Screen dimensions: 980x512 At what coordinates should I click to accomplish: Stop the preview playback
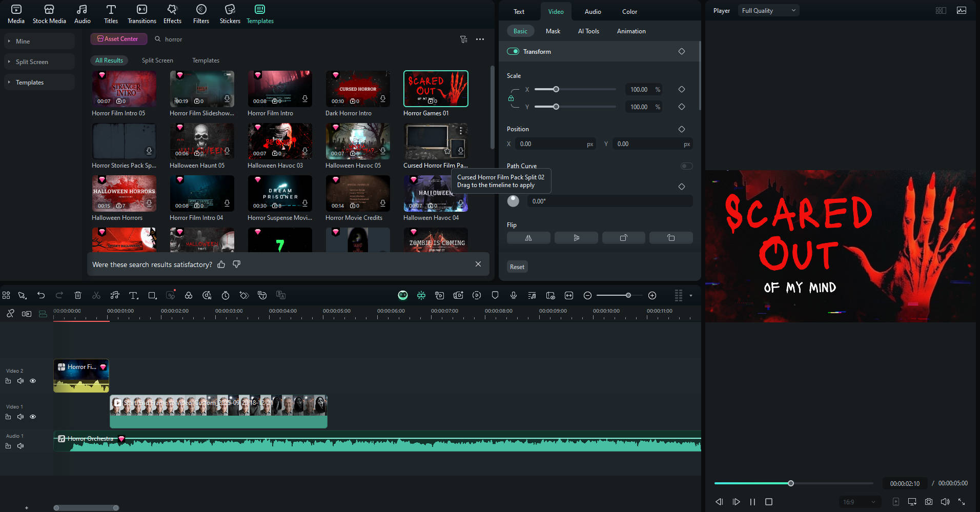(x=769, y=502)
